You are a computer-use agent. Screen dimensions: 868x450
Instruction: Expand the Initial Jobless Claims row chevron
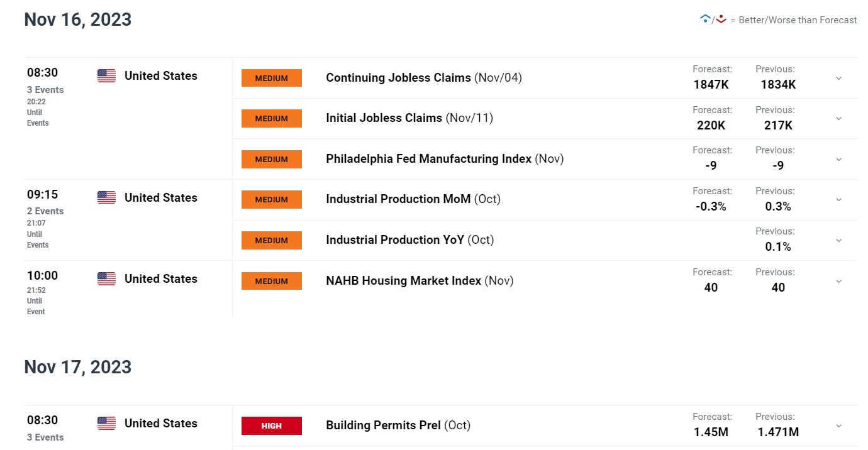pos(838,118)
